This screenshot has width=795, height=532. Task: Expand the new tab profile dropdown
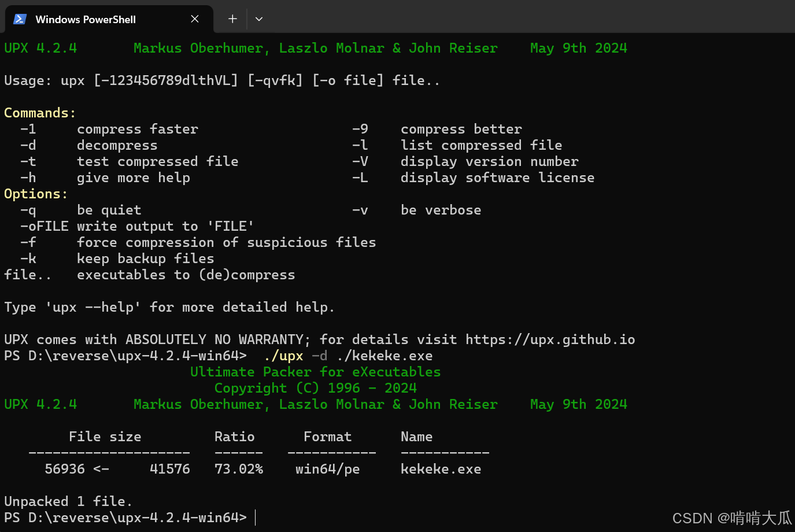tap(259, 19)
